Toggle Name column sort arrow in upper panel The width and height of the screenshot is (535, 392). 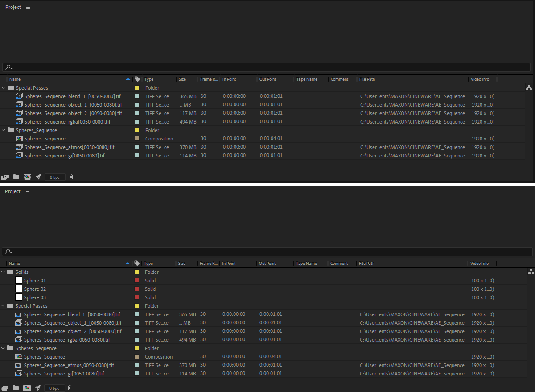coord(128,79)
